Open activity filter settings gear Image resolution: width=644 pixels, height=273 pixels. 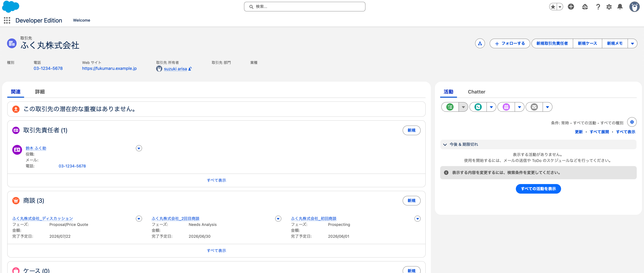(x=632, y=122)
